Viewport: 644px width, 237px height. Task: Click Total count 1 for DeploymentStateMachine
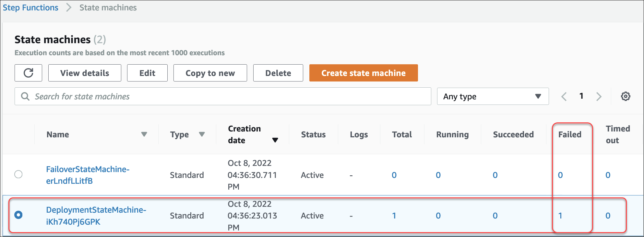(394, 216)
